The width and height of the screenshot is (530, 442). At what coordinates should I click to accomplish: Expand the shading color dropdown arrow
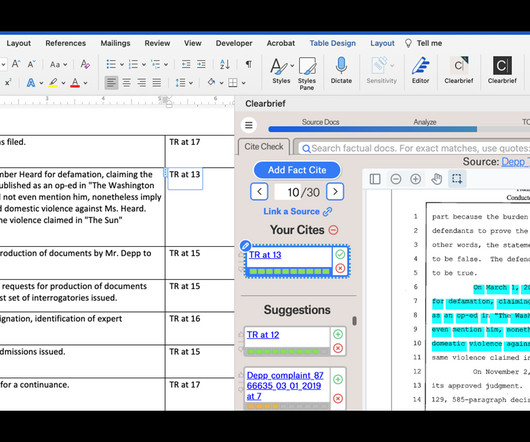tap(221, 83)
